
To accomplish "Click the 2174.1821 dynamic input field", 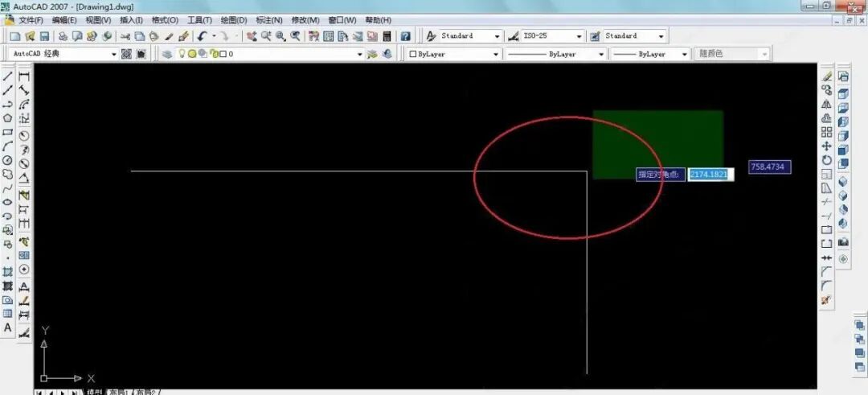I will (x=710, y=175).
